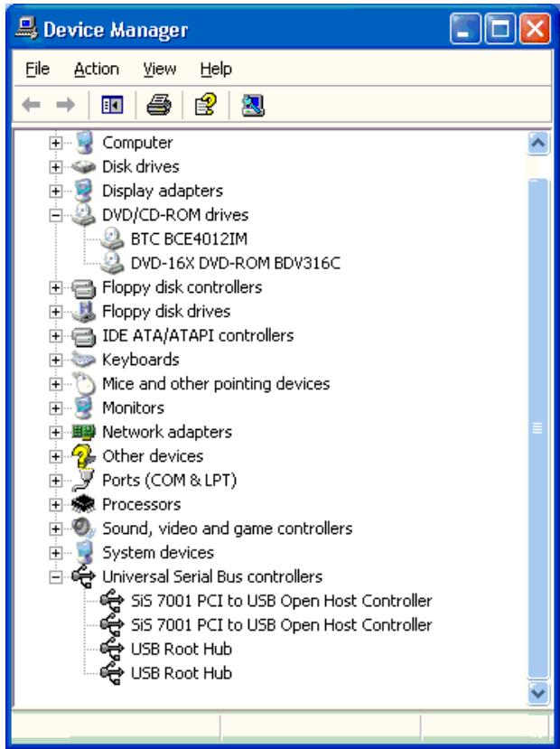The width and height of the screenshot is (560, 749).
Task: Open the Properties help toolbar icon
Action: point(205,105)
